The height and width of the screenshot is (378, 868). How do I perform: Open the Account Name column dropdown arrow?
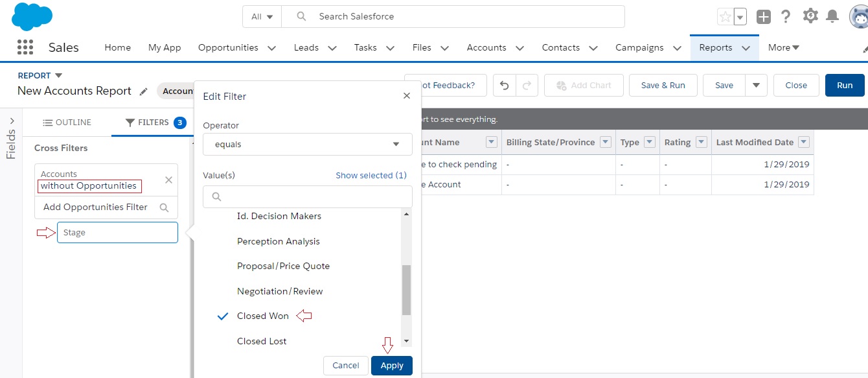[x=491, y=142]
